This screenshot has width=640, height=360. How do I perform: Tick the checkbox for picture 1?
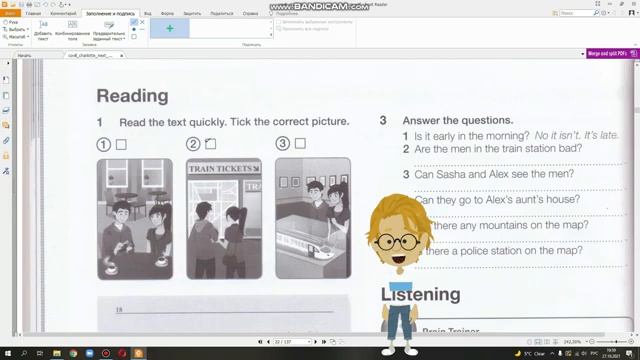(121, 144)
